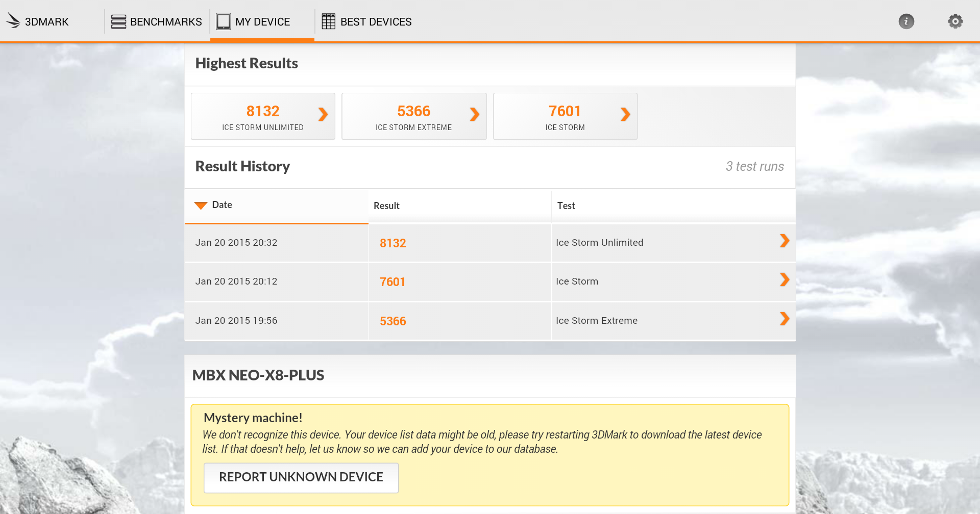
Task: Open the info icon
Action: tap(906, 21)
